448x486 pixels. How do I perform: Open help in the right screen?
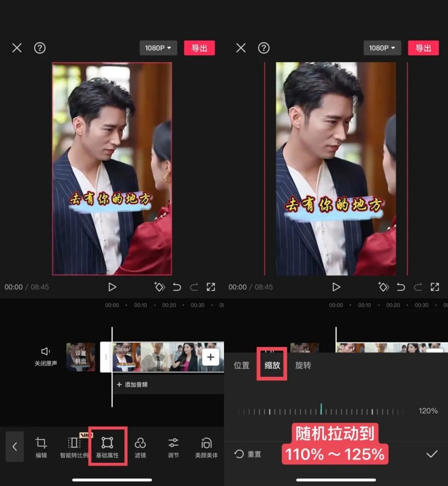click(x=264, y=48)
